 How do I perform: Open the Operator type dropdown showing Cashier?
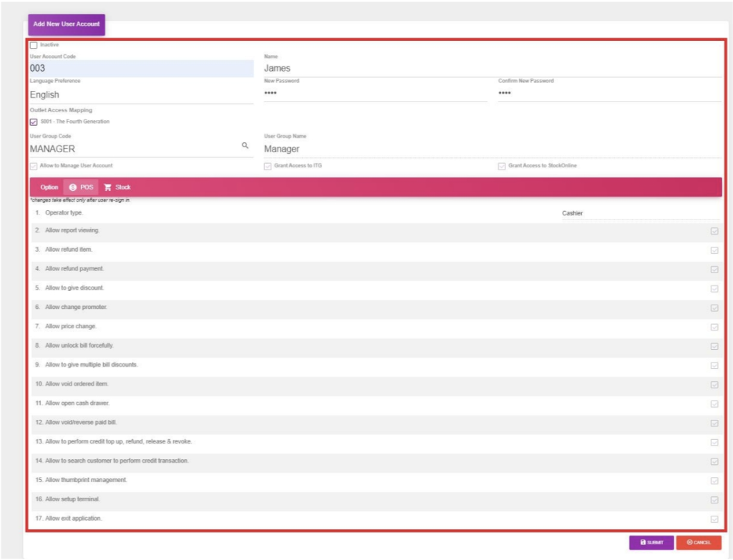(639, 213)
